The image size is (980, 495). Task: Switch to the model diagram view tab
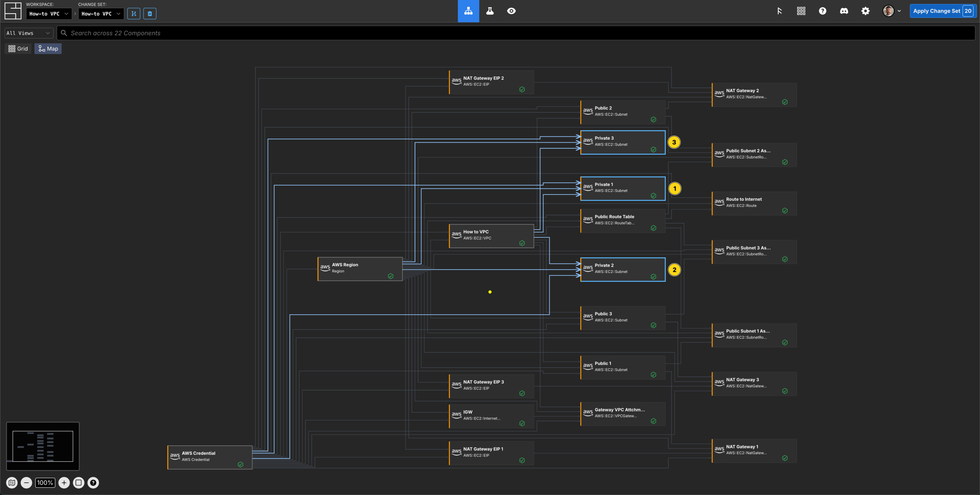(x=468, y=11)
